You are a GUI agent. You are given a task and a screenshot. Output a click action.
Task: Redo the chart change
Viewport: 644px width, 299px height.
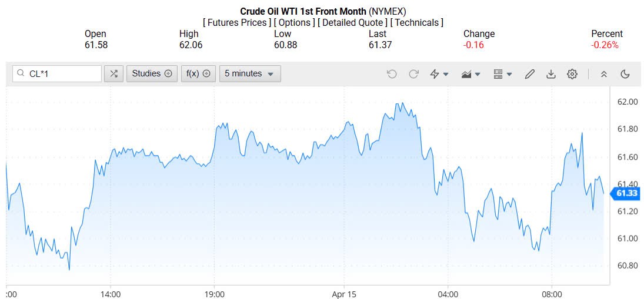click(x=413, y=74)
